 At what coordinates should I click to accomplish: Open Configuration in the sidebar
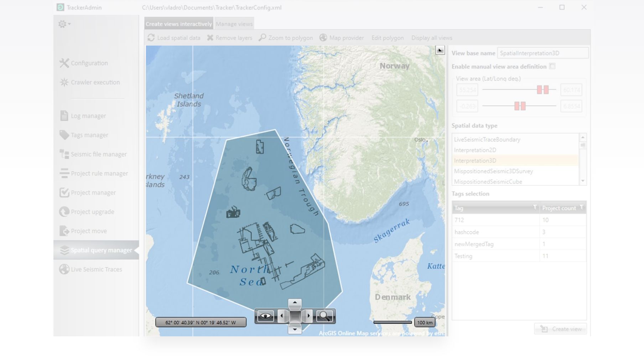point(84,63)
